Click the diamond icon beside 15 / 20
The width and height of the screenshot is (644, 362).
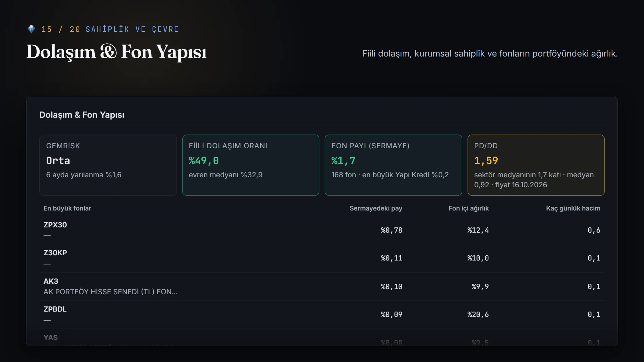[31, 29]
